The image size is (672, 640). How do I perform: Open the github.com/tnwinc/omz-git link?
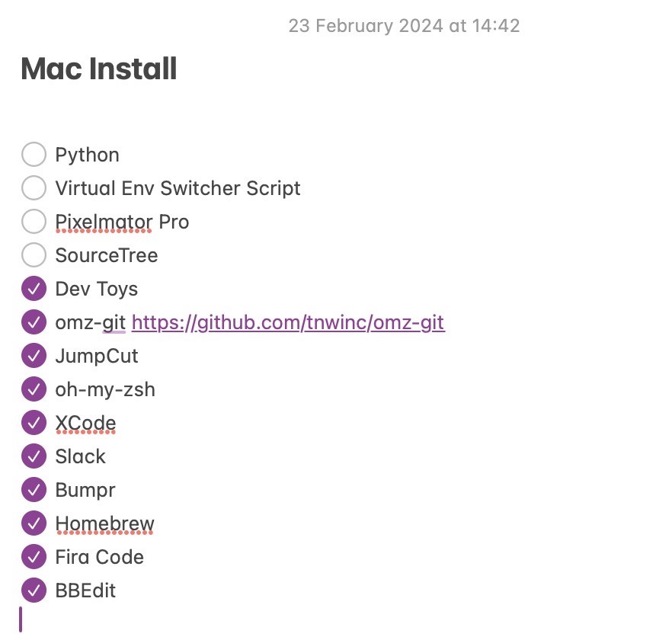(288, 322)
